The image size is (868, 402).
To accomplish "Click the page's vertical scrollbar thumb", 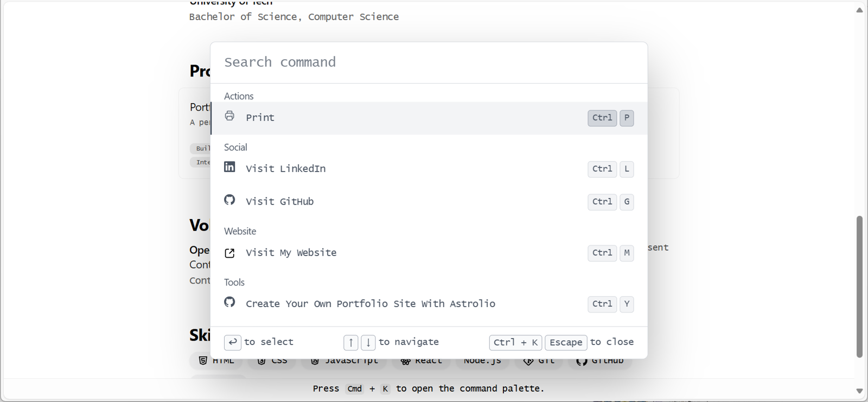I will pos(859,286).
